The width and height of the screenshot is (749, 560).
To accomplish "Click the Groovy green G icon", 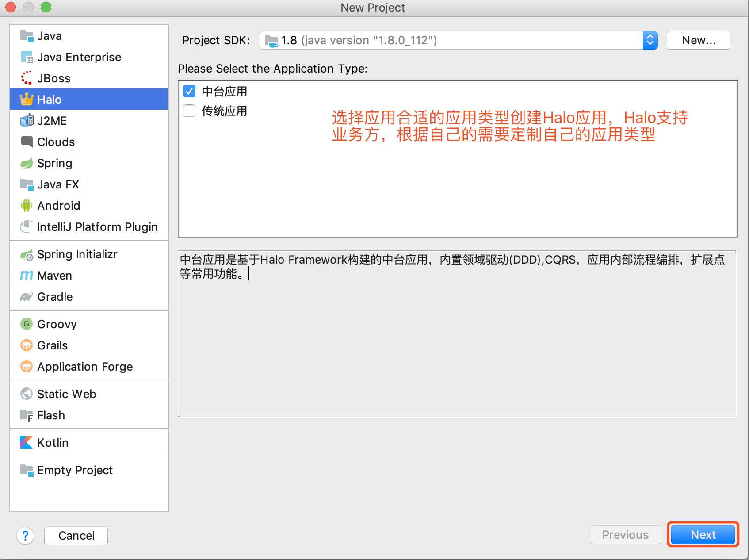I will tap(27, 324).
